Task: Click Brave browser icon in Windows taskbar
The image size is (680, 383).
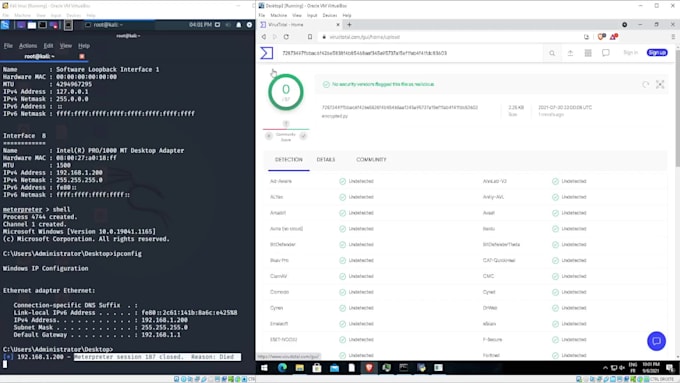Action: pyautogui.click(x=369, y=368)
